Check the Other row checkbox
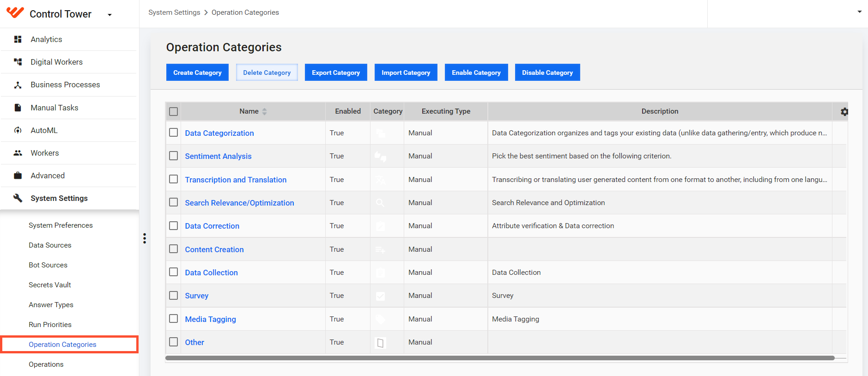The height and width of the screenshot is (376, 868). pos(174,342)
